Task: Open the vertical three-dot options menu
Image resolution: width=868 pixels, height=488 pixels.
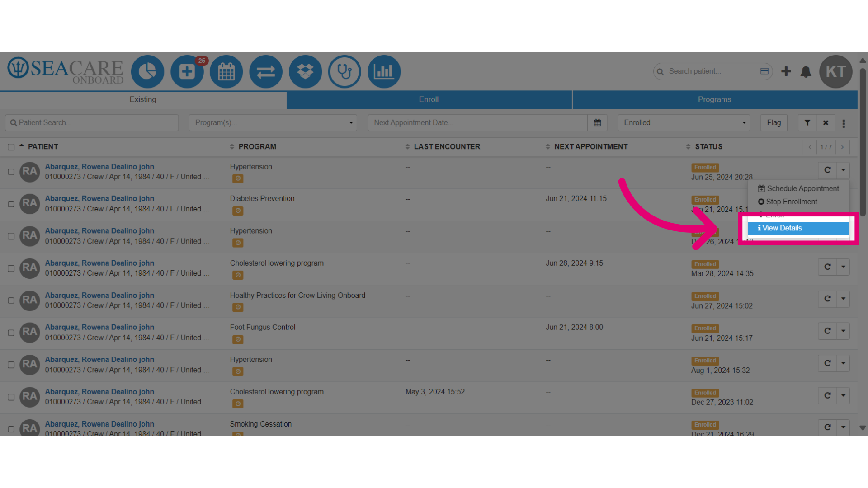Action: [x=844, y=123]
